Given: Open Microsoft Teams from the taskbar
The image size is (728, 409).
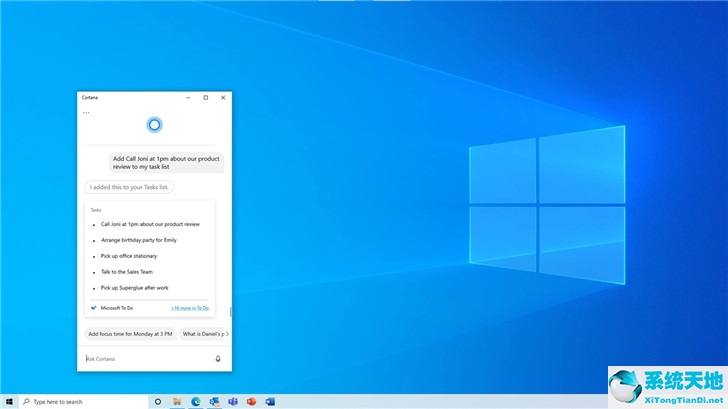Looking at the screenshot, I should pyautogui.click(x=233, y=402).
